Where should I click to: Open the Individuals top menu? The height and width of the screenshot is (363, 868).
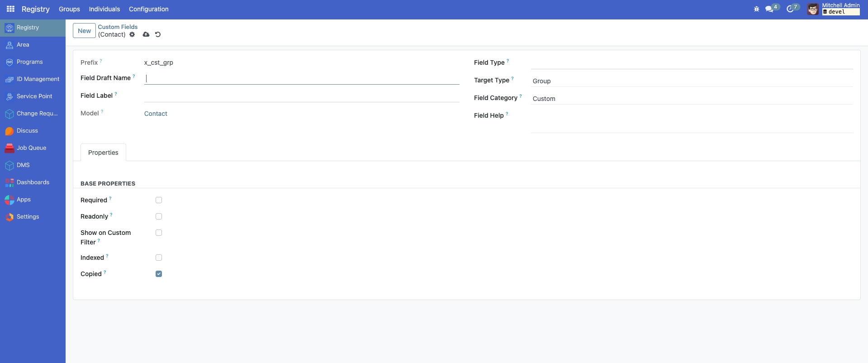point(104,9)
